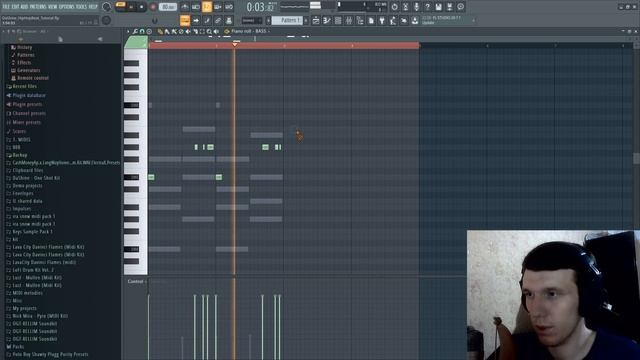Open the Channel rack
The width and height of the screenshot is (640, 360).
pyautogui.click(x=338, y=20)
